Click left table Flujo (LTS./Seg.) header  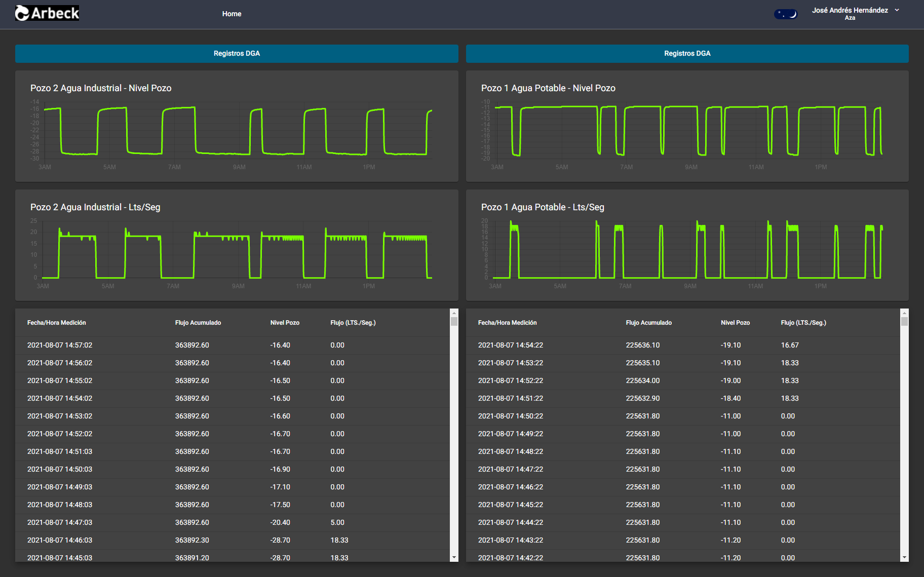tap(353, 323)
